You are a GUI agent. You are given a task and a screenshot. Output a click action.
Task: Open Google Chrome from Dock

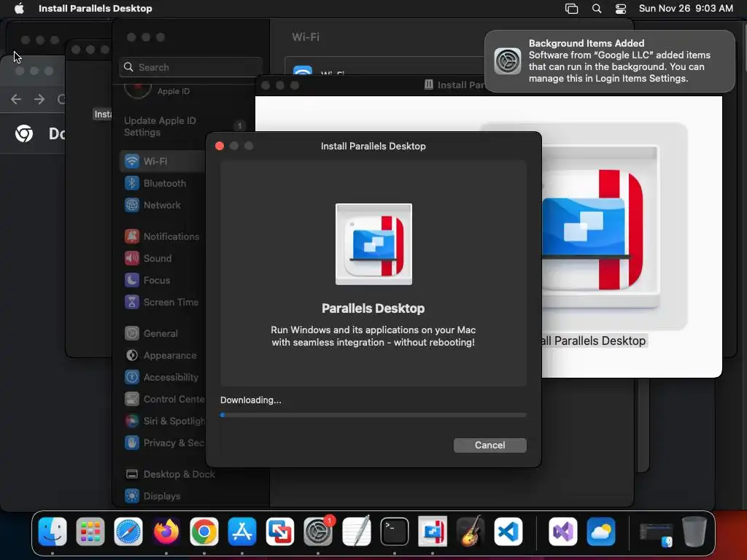point(204,532)
